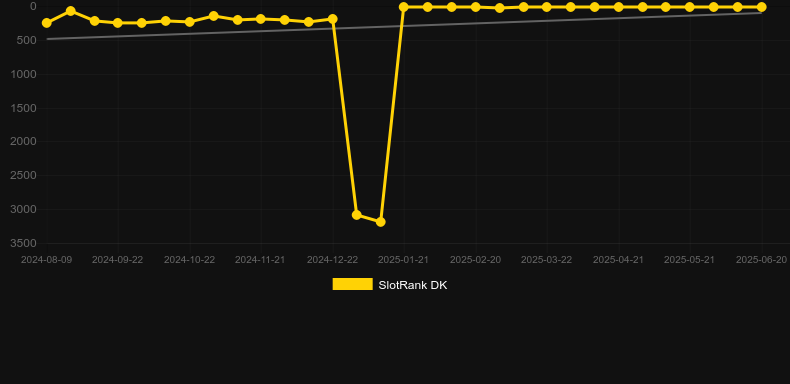Click the SlotRank DK legend label
Screen dimensions: 790x384
pos(413,285)
